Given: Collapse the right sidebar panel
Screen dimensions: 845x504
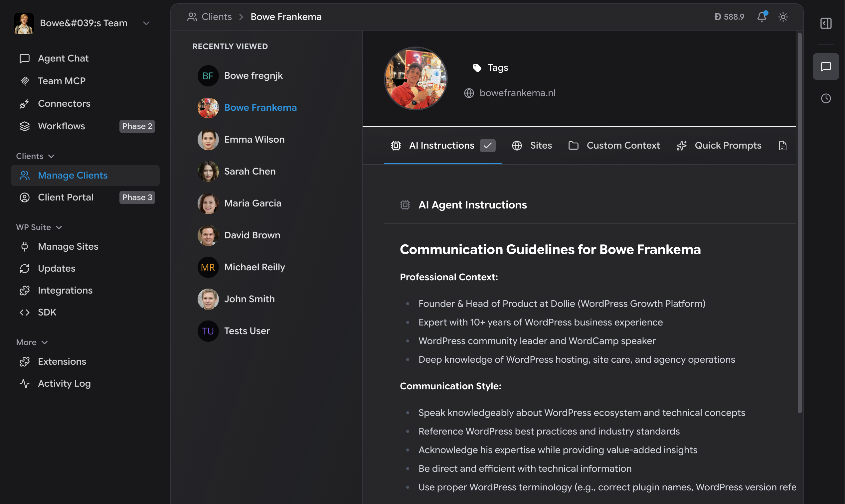Looking at the screenshot, I should coord(826,23).
